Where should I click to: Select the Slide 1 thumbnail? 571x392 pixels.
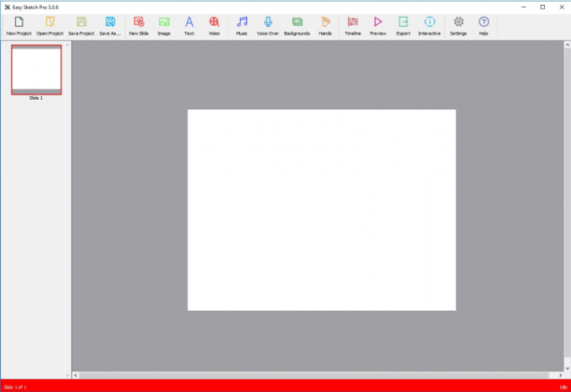tap(36, 70)
